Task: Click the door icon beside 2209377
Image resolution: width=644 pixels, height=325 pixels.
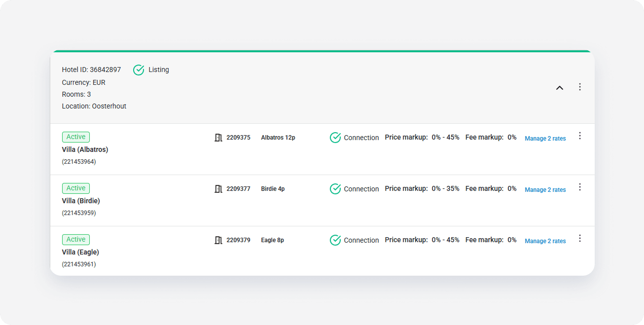Action: click(218, 189)
